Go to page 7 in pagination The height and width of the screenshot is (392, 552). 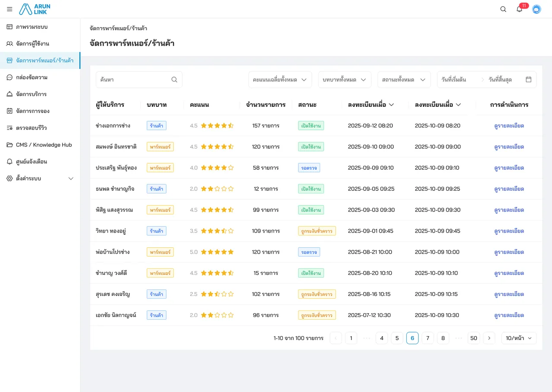[427, 338]
